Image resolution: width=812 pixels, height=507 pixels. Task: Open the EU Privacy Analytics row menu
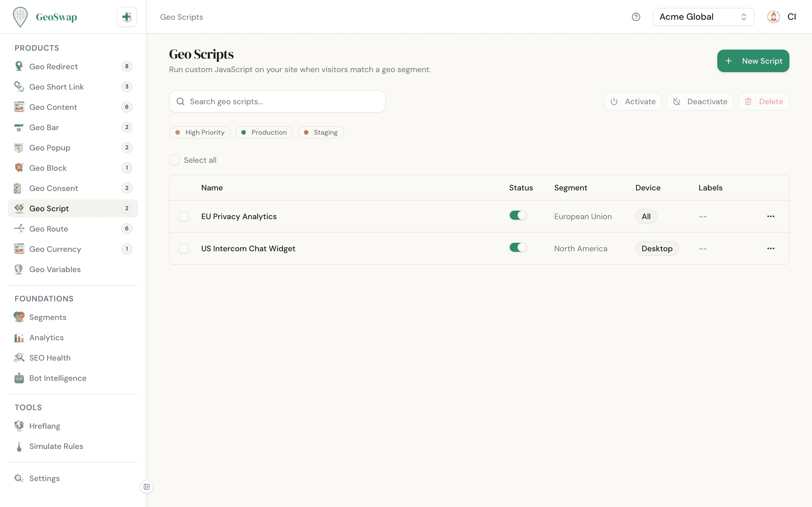tap(771, 216)
